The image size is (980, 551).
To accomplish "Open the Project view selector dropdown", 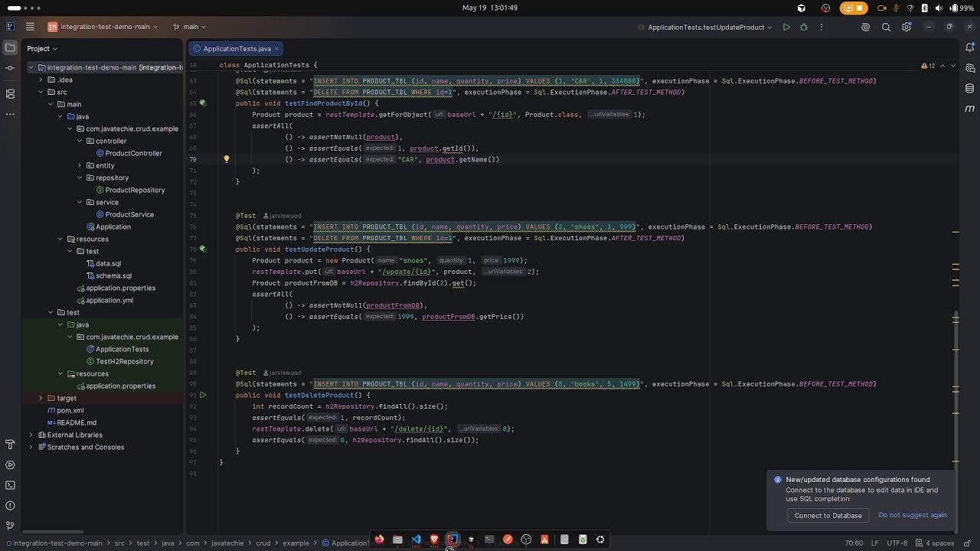I will pos(42,48).
